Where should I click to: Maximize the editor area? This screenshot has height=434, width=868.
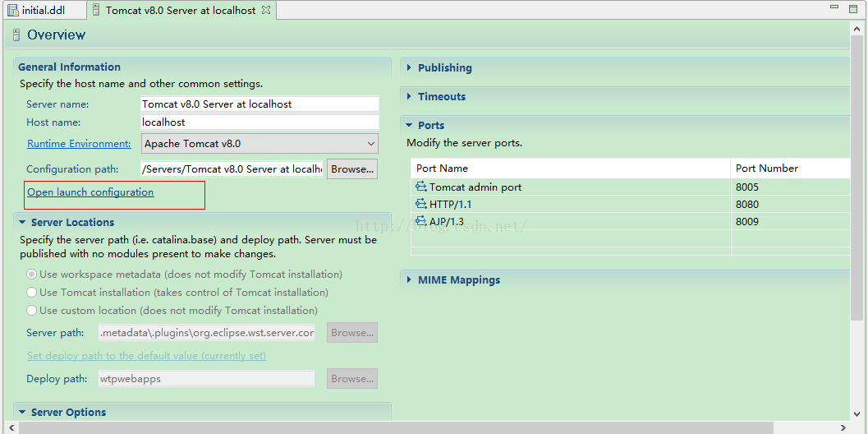click(853, 7)
